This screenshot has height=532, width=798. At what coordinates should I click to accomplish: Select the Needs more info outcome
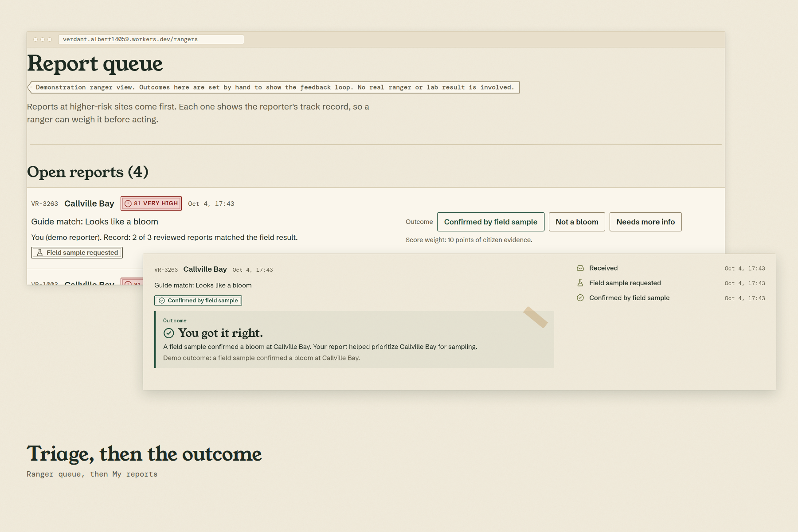pos(645,222)
